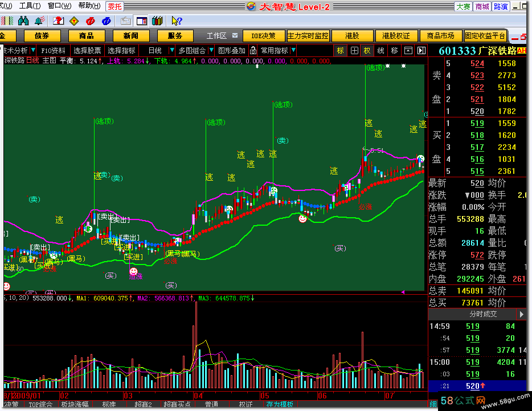Click the skip-forward icon on the chart toolbar

(x=421, y=50)
